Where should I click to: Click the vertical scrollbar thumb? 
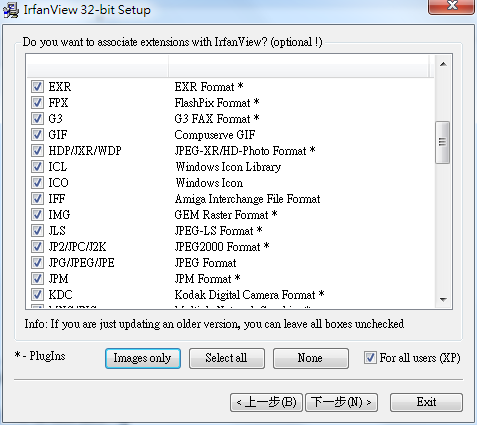443,142
